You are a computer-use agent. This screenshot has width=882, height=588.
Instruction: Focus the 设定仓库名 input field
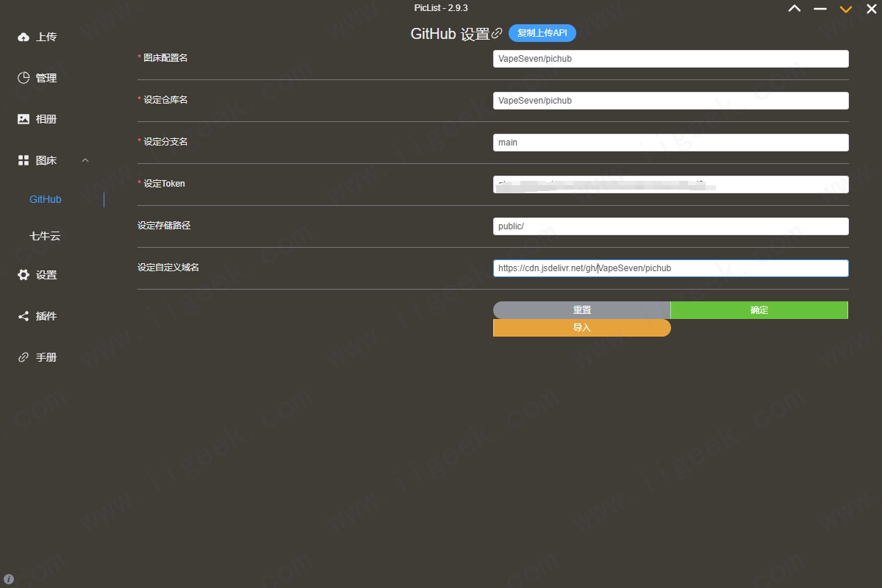pos(671,101)
